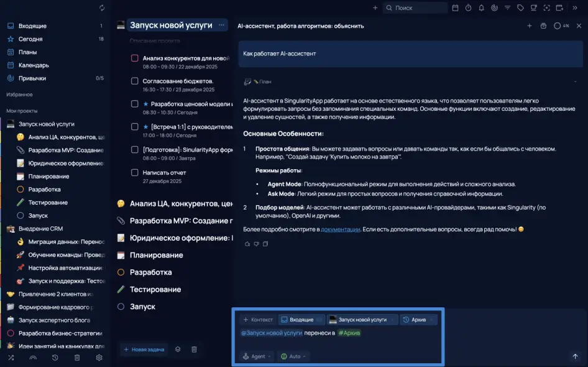Click the sync refresh icon above sidebar
Viewport: 588px width, 367px height.
[x=101, y=8]
